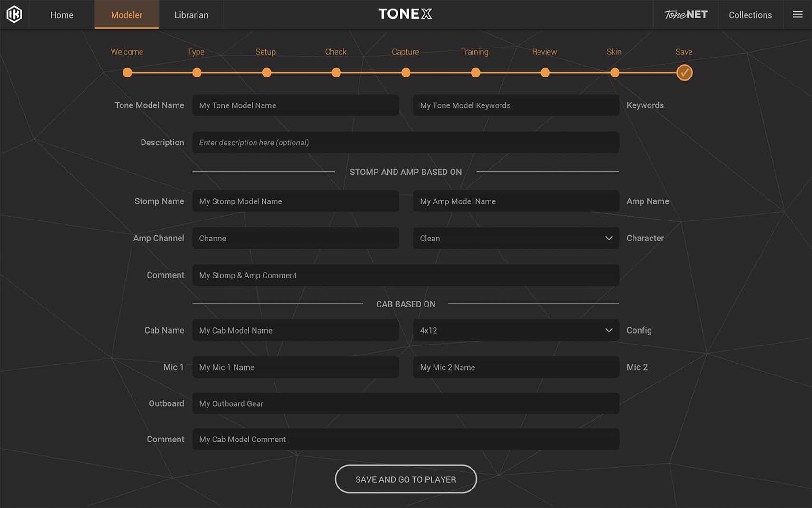This screenshot has width=812, height=508.
Task: Click the Save step label
Action: click(684, 52)
